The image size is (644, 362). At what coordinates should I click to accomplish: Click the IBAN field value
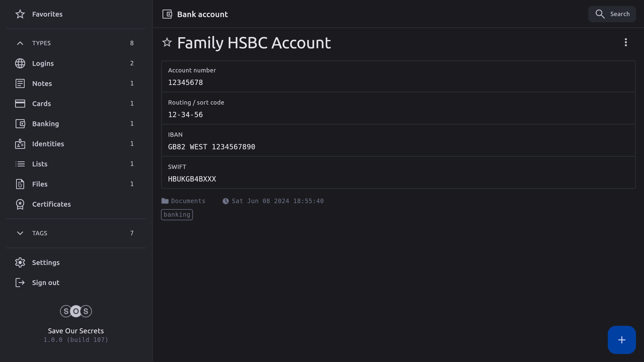click(x=212, y=147)
